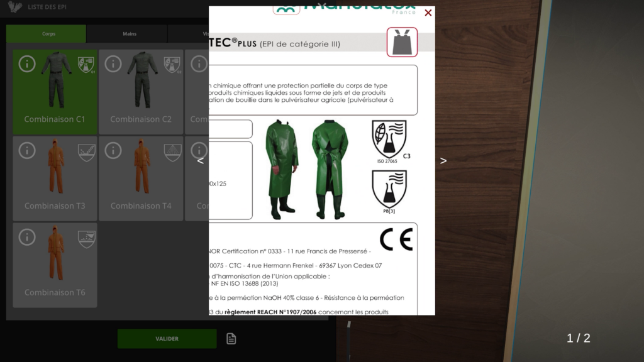
Task: Open info for Combinaison C1
Action: point(27,64)
